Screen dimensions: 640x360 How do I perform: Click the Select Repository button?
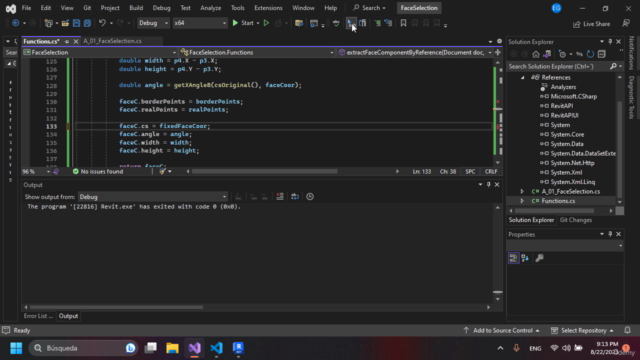(582, 330)
